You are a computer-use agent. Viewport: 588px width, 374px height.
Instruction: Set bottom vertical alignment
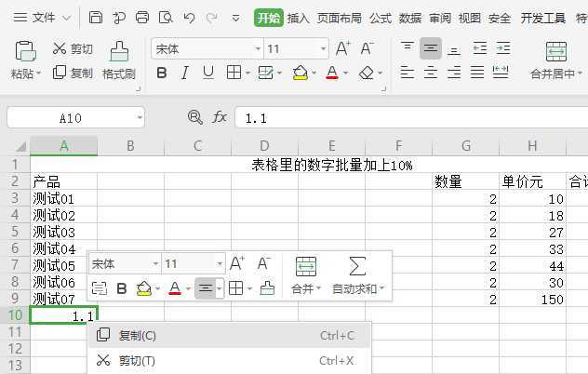[454, 48]
